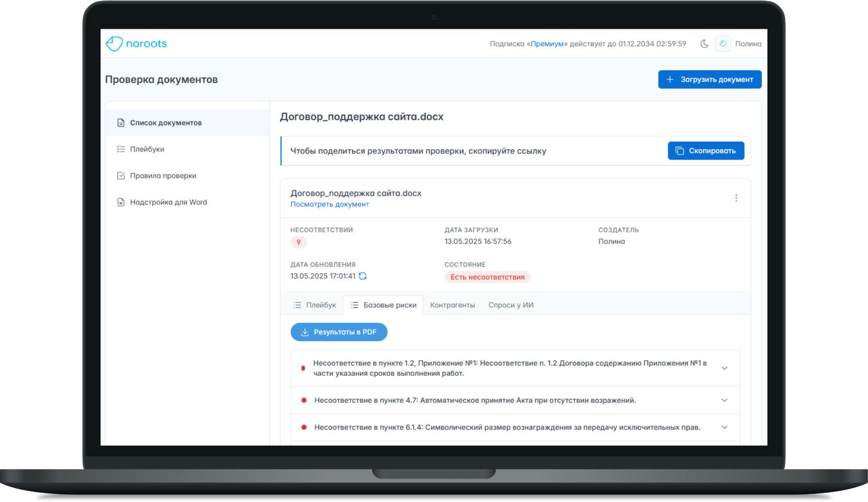Switch to the Спроси у ИИ tab
Screen dimensions: 868x502
tap(511, 305)
